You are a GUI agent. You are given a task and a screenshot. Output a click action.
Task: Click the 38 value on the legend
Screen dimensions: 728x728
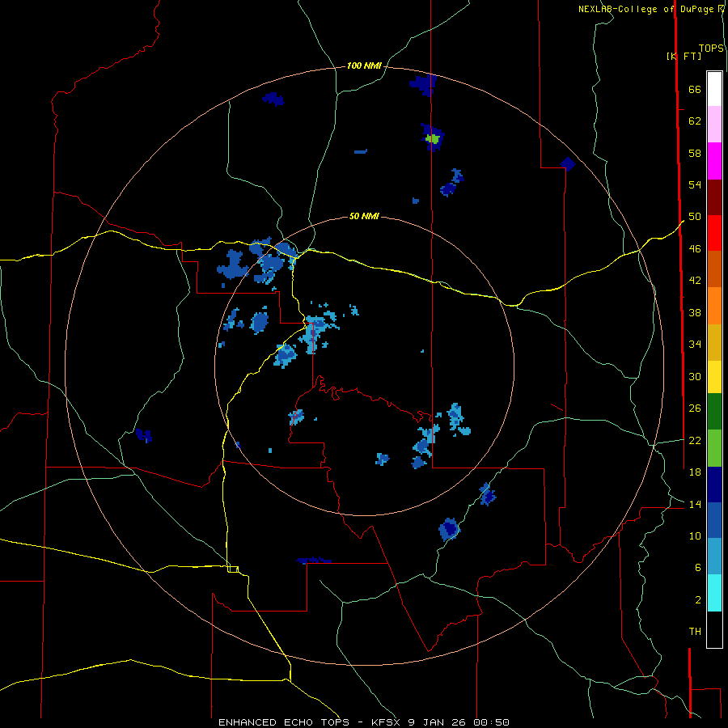click(x=695, y=312)
